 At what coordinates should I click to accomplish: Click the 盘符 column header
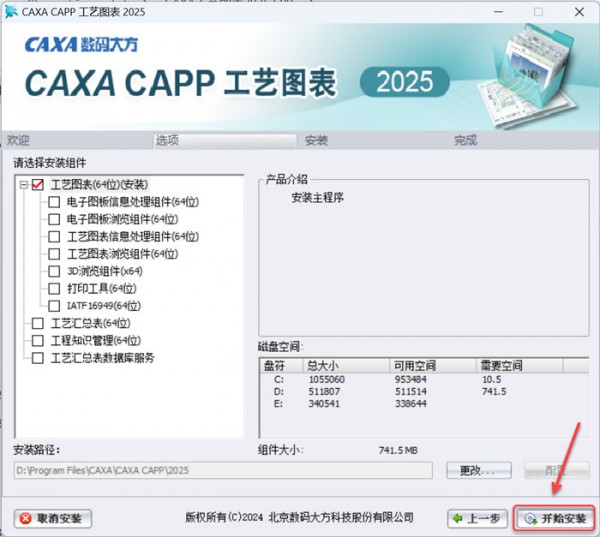(281, 366)
